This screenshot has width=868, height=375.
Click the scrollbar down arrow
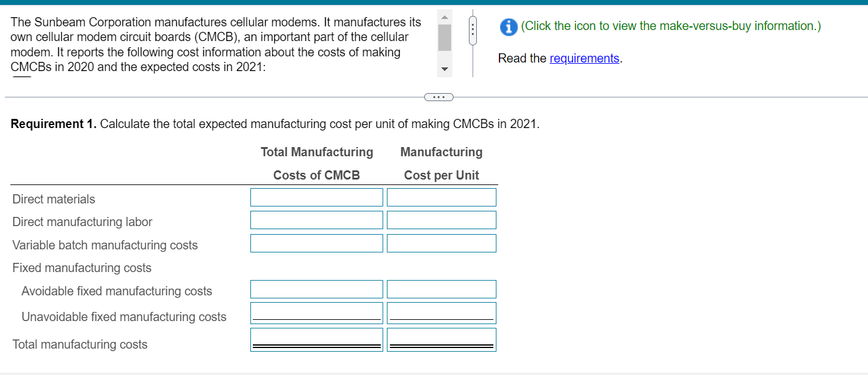[444, 69]
